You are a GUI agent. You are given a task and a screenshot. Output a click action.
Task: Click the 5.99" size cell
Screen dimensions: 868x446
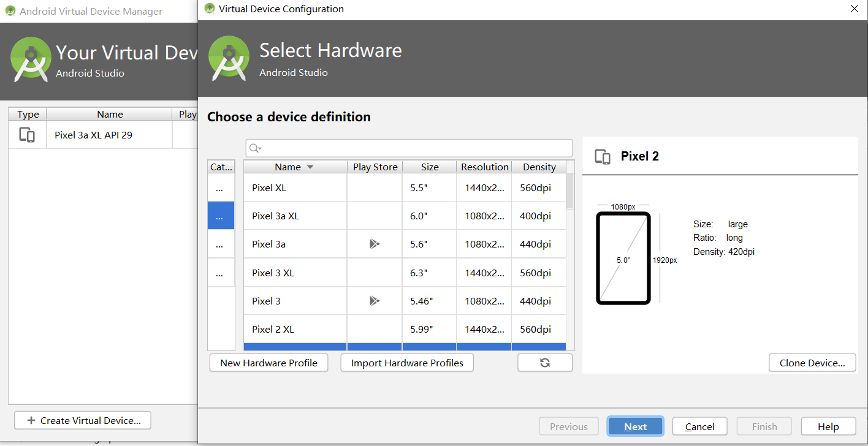430,329
